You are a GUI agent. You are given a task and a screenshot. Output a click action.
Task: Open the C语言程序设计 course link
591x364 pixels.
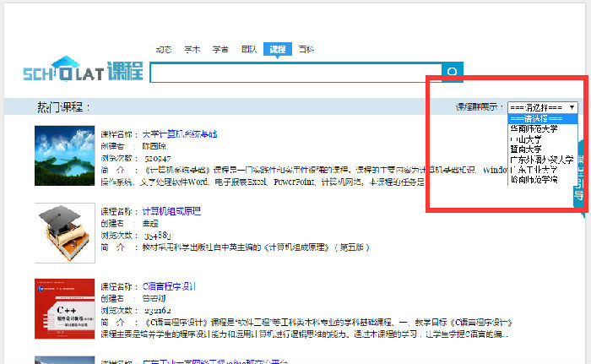tap(169, 286)
